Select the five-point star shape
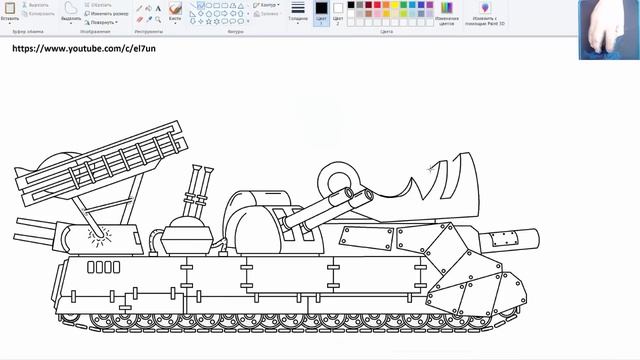Screen dimensions: 640x360 click(x=209, y=21)
